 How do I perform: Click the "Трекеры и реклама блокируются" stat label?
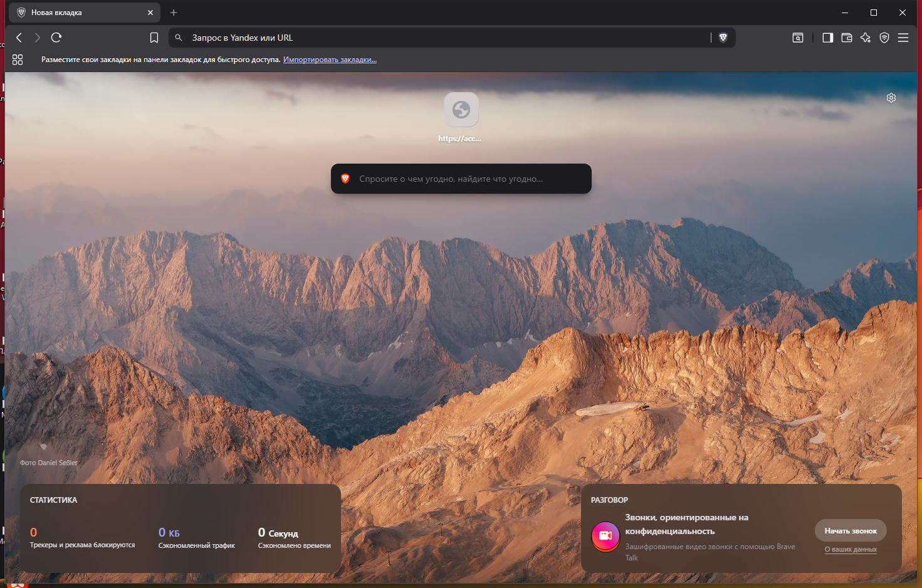pyautogui.click(x=83, y=545)
